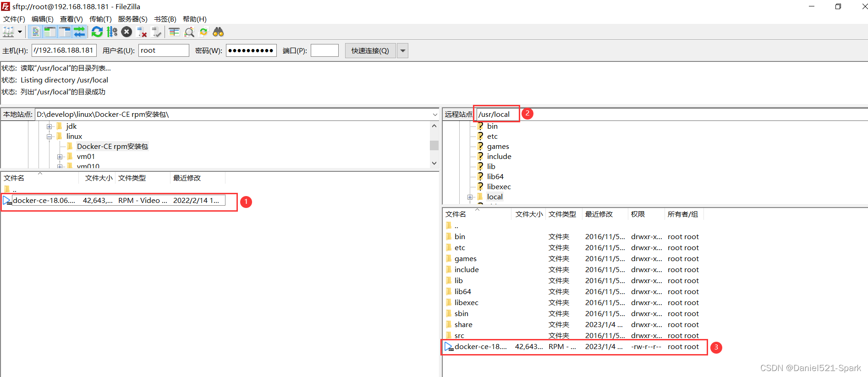Open the 服务器(S) menu
The height and width of the screenshot is (377, 868).
click(x=133, y=19)
